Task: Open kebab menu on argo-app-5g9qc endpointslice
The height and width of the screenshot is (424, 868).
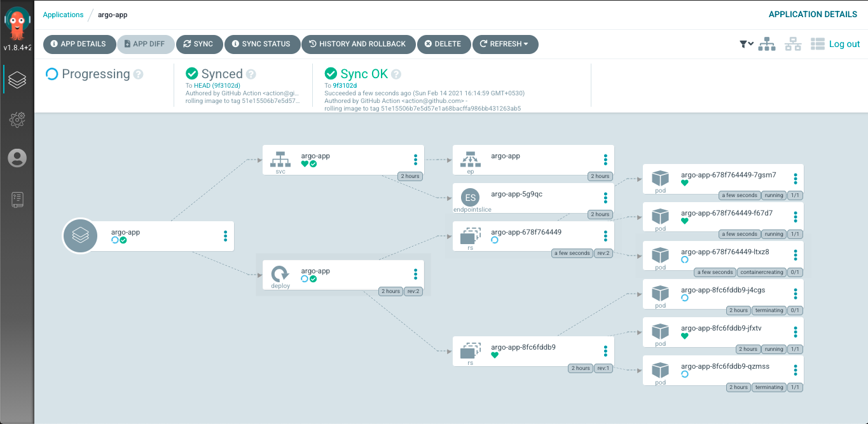Action: 605,198
